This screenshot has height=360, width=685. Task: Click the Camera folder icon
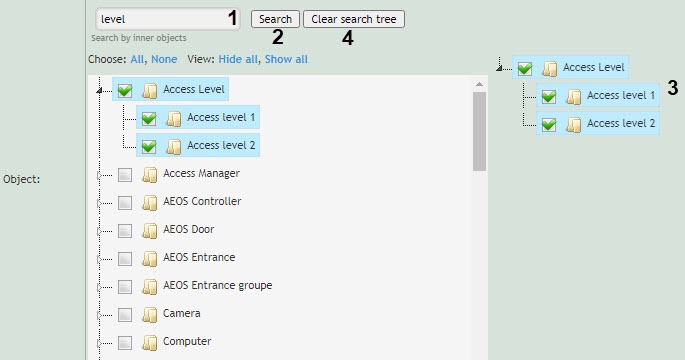[150, 315]
